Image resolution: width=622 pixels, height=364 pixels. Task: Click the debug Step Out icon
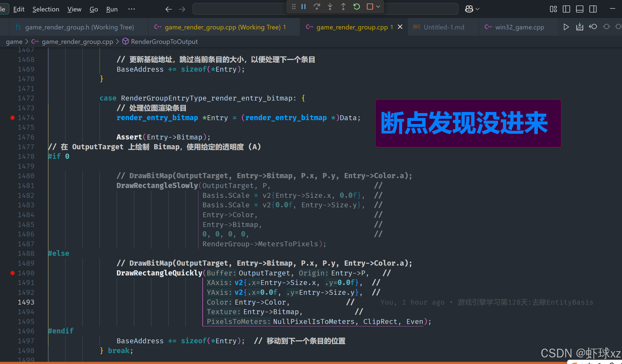pos(343,7)
